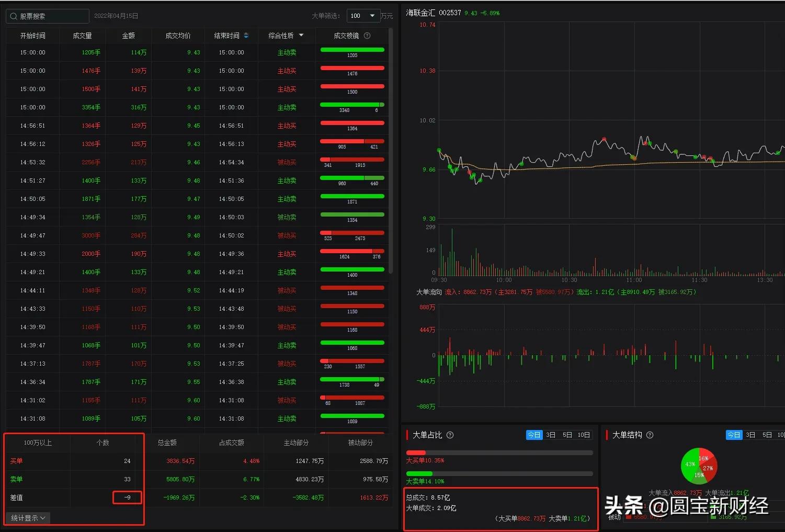Screen dimensions: 785x532
Task: Select the 2256手 volume cell
Action: (91, 162)
